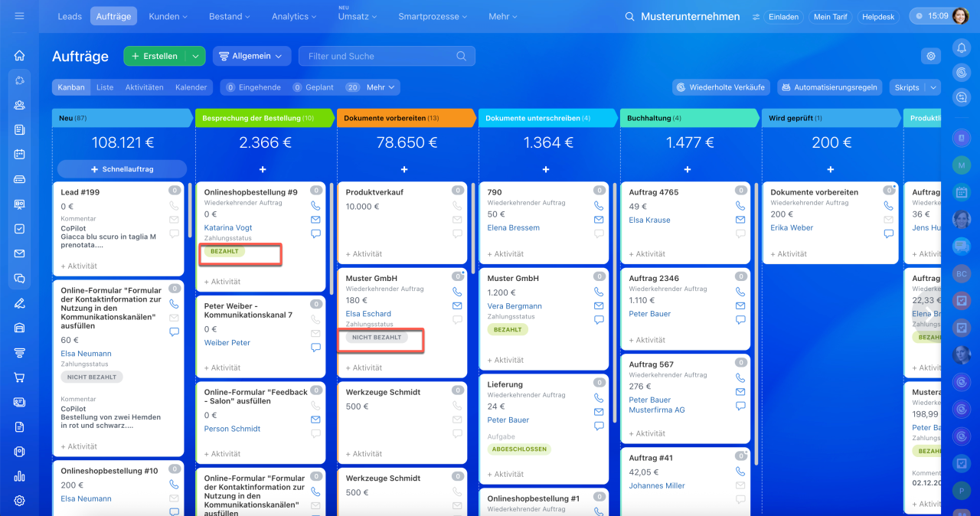Select the Leads tab

tap(70, 16)
